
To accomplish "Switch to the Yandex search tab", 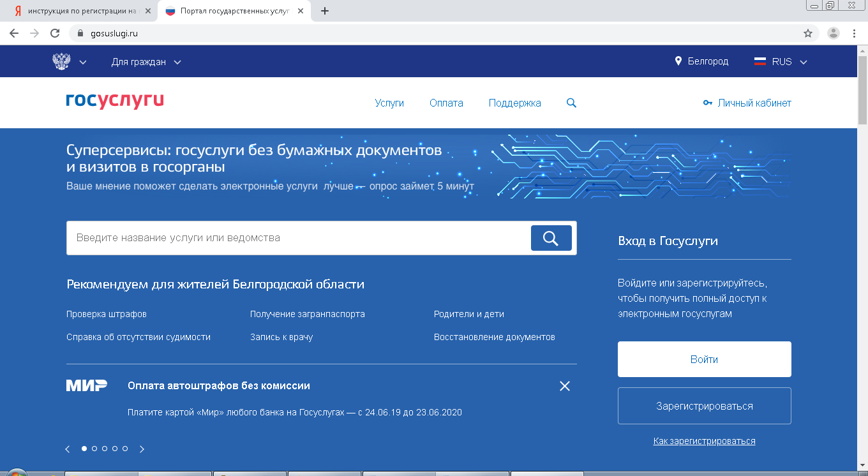I will [83, 11].
